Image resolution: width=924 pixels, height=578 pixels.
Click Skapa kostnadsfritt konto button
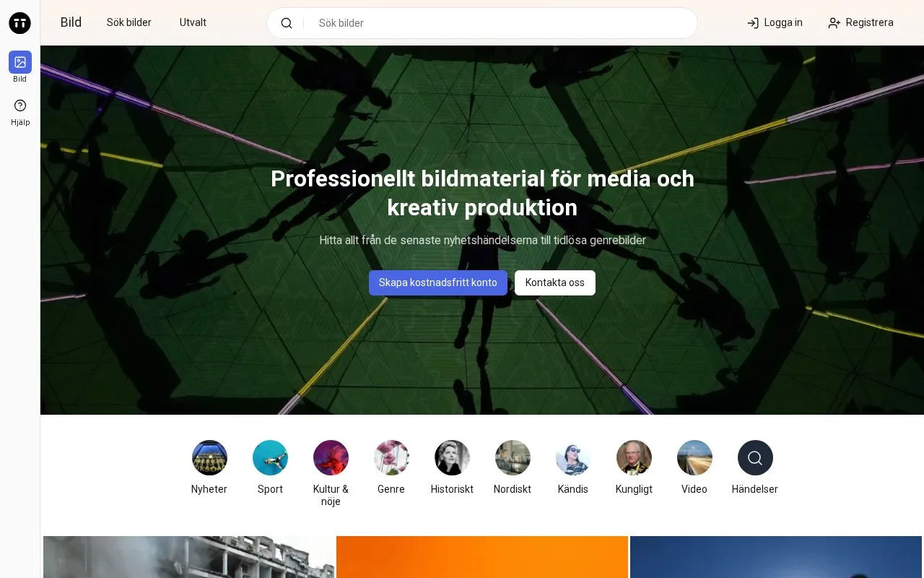438,282
